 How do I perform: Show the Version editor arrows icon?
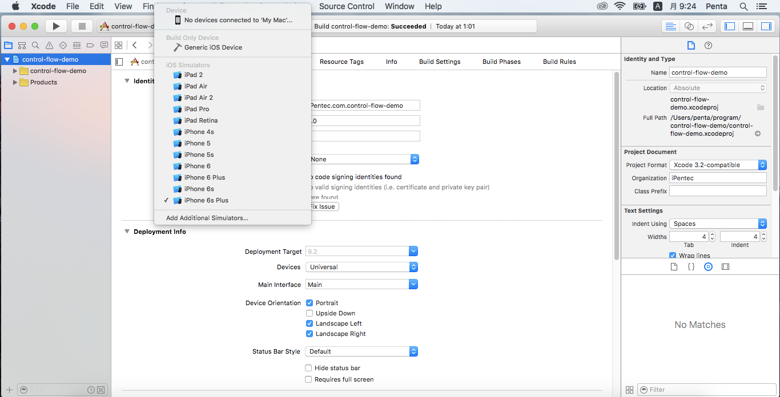(x=706, y=26)
